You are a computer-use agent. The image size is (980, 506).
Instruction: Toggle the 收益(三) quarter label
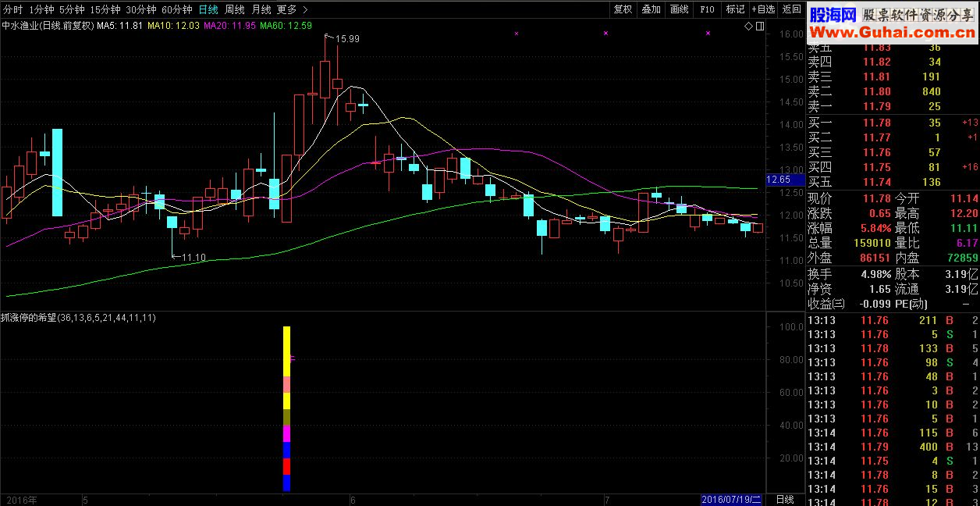(x=826, y=305)
